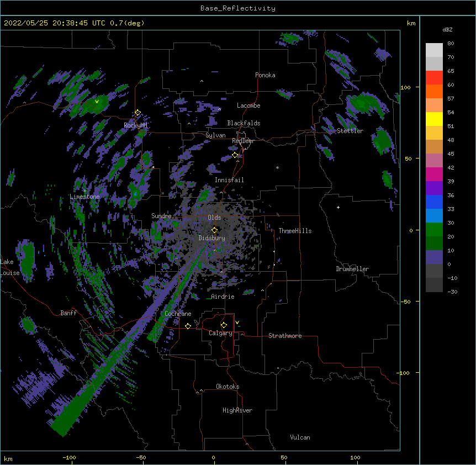
Task: Select the Olds label
Action: pos(214,218)
